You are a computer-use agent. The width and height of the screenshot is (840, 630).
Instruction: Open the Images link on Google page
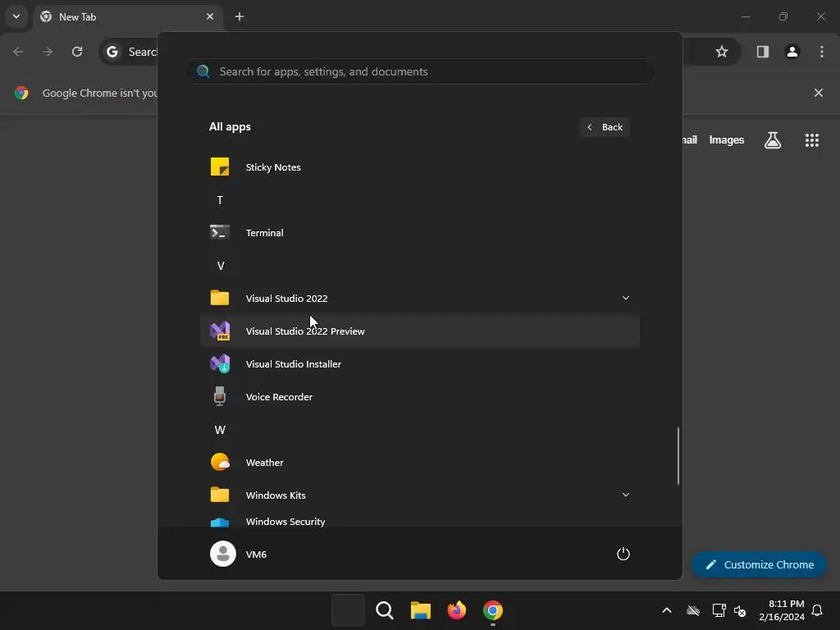tap(727, 139)
